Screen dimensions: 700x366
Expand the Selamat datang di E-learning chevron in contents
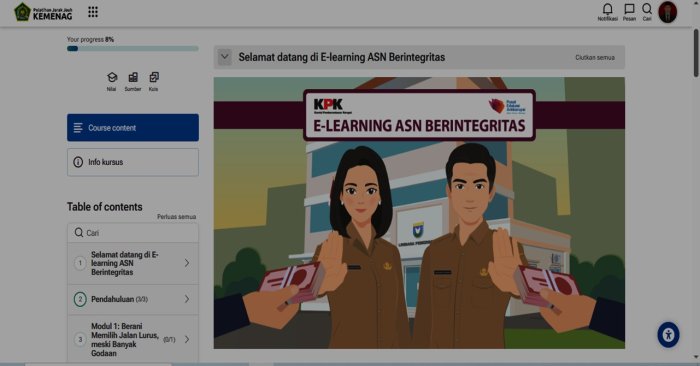187,263
